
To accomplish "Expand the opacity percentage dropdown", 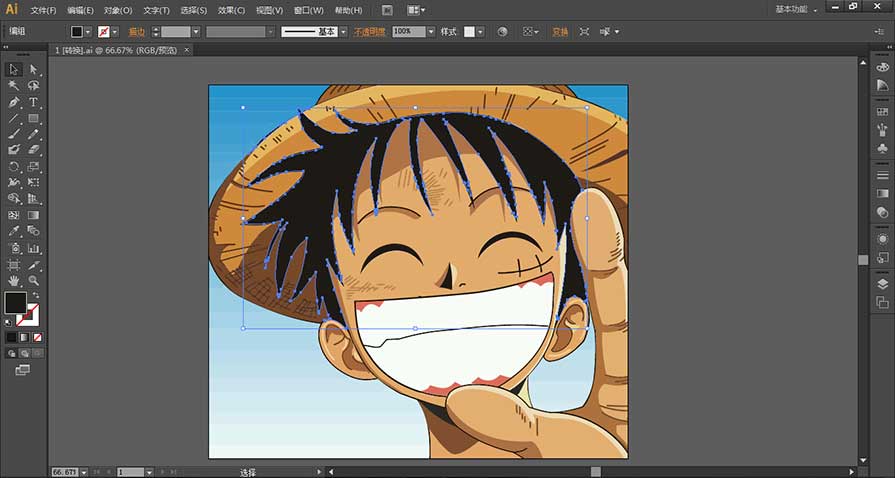I will pos(431,32).
